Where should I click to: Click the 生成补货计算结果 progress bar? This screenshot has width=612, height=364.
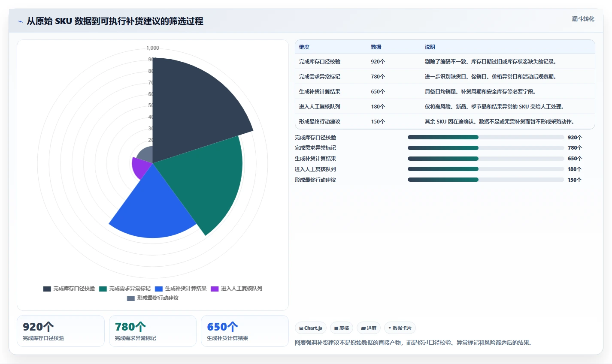[x=486, y=159]
